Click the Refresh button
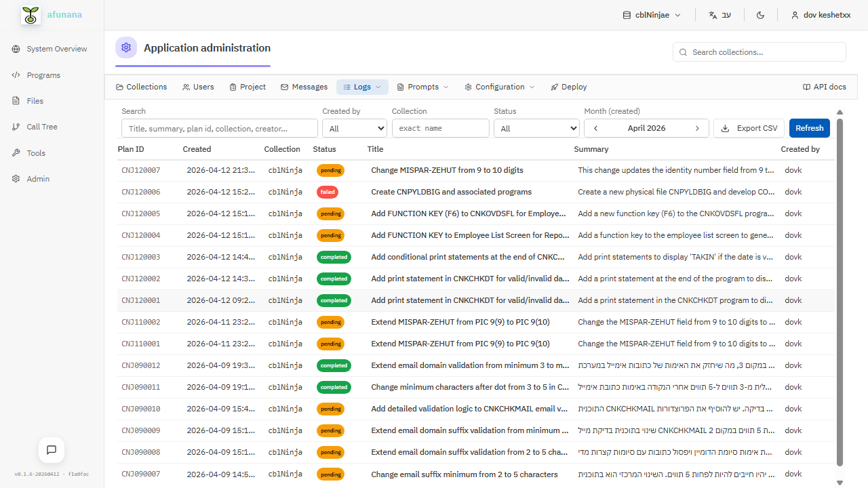This screenshot has height=488, width=868. (x=809, y=127)
